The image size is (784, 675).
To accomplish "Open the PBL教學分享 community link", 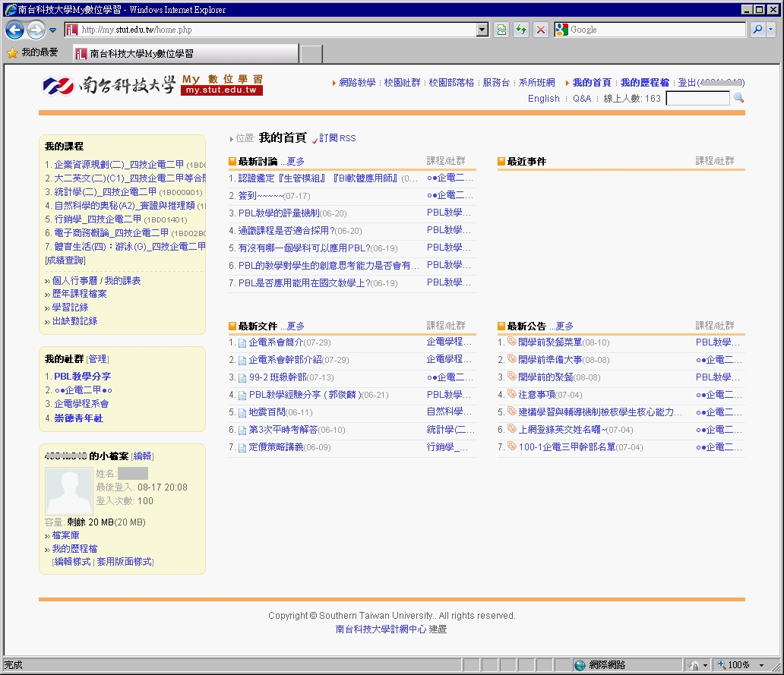I will coord(82,377).
